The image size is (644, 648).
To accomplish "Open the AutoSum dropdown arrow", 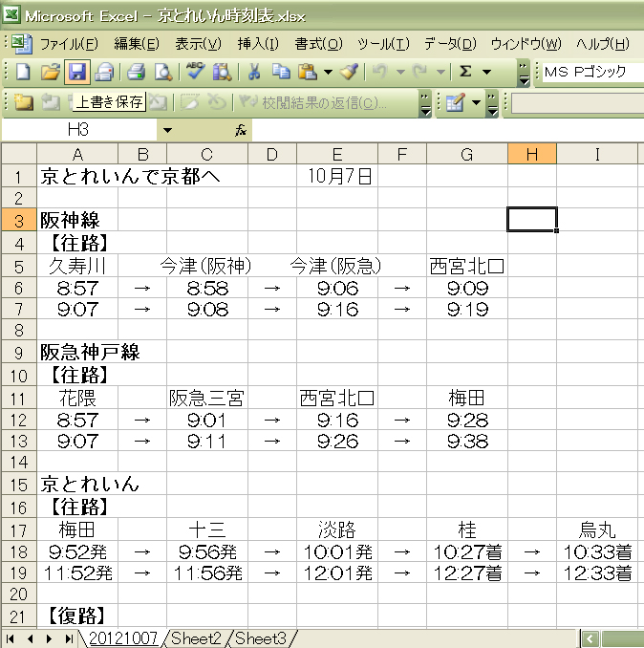I will pyautogui.click(x=486, y=72).
